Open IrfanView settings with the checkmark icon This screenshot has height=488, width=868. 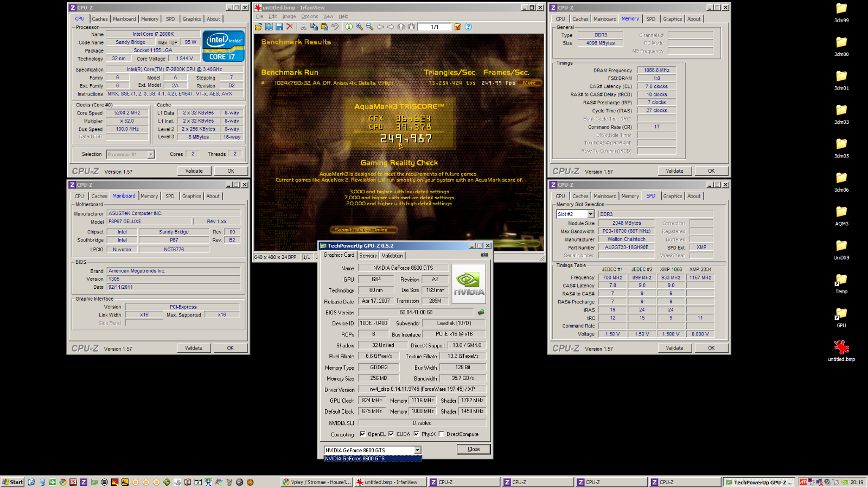(458, 27)
